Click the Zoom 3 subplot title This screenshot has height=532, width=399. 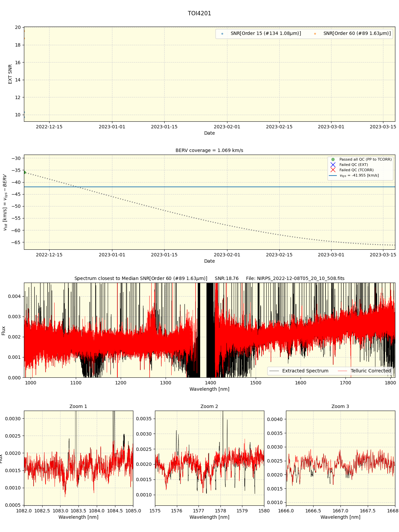340,407
